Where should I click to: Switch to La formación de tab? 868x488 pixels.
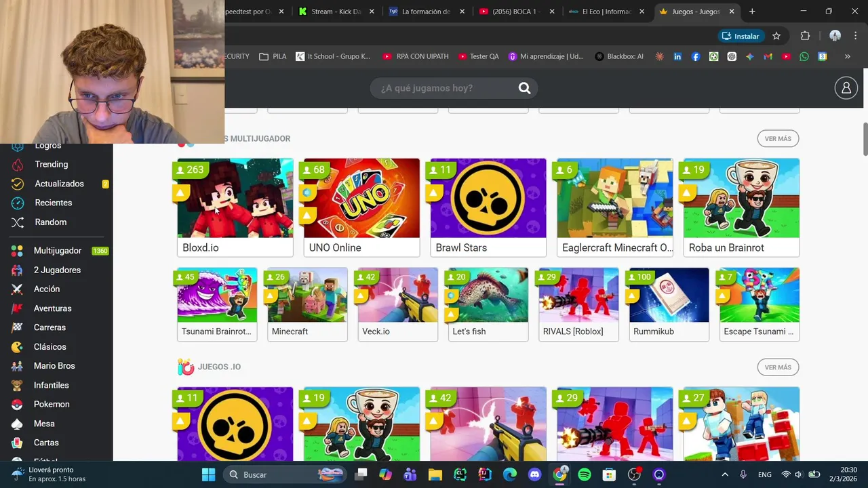click(x=427, y=12)
